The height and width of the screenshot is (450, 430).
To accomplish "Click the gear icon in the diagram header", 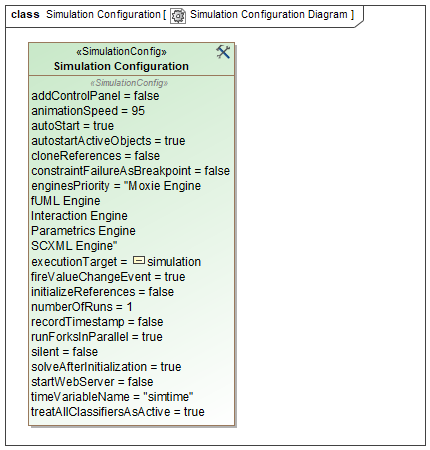I will pyautogui.click(x=178, y=16).
